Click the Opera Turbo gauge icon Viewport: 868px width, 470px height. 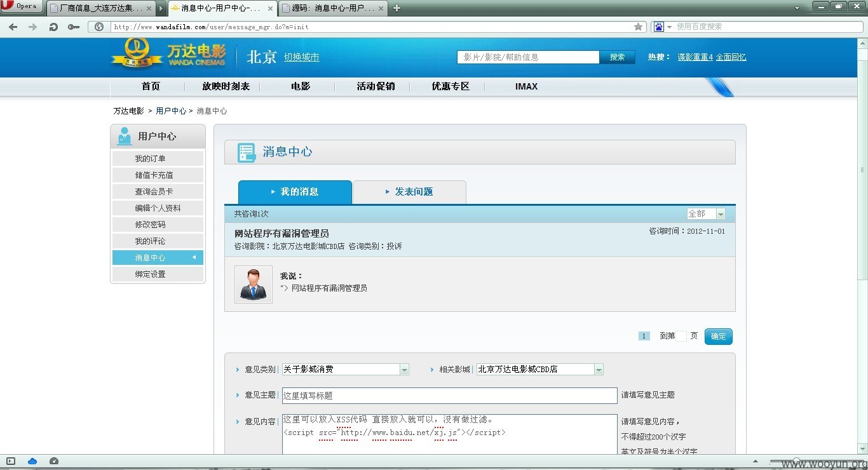[x=54, y=461]
